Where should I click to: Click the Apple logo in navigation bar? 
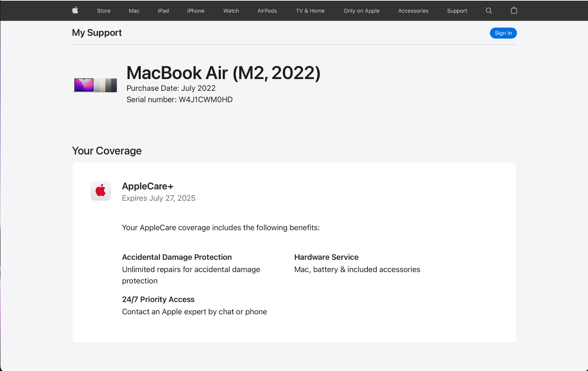coord(75,10)
